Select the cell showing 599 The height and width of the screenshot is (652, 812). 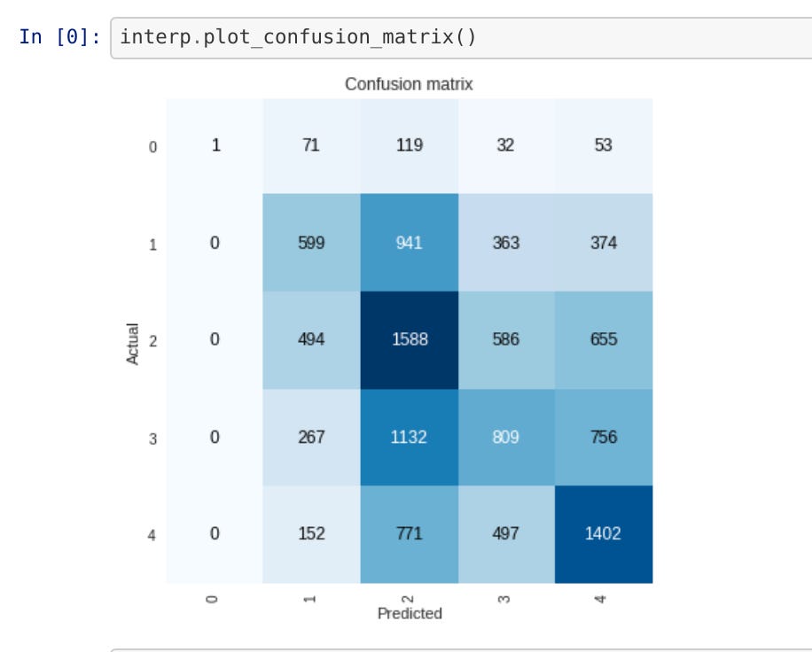pyautogui.click(x=312, y=243)
